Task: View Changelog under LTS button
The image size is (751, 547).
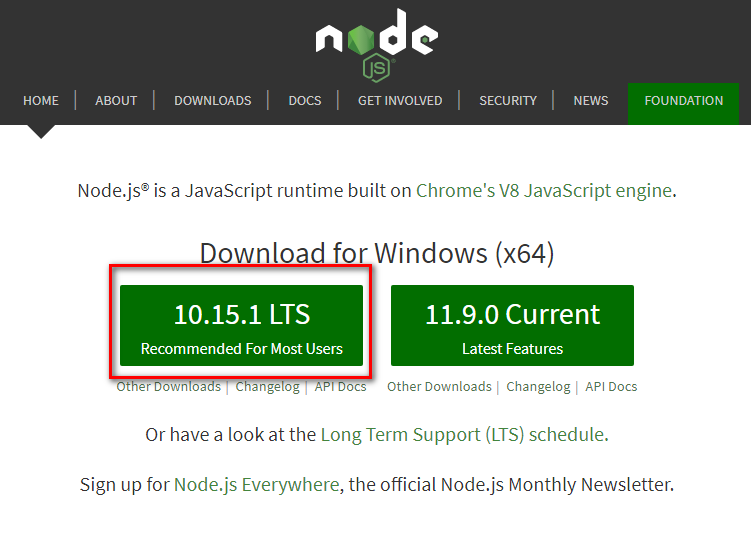Action: tap(267, 387)
